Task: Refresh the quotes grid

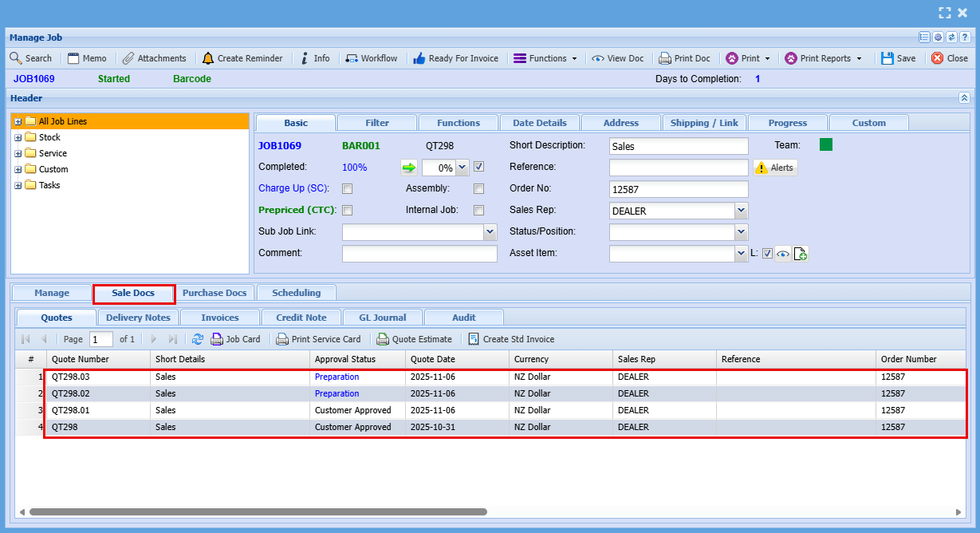Action: [198, 339]
